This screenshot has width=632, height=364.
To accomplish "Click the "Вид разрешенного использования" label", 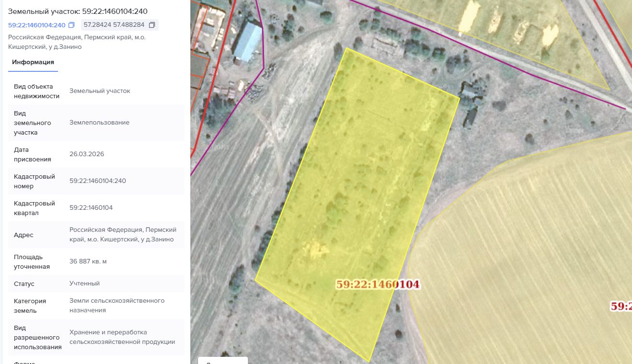I will click(38, 337).
